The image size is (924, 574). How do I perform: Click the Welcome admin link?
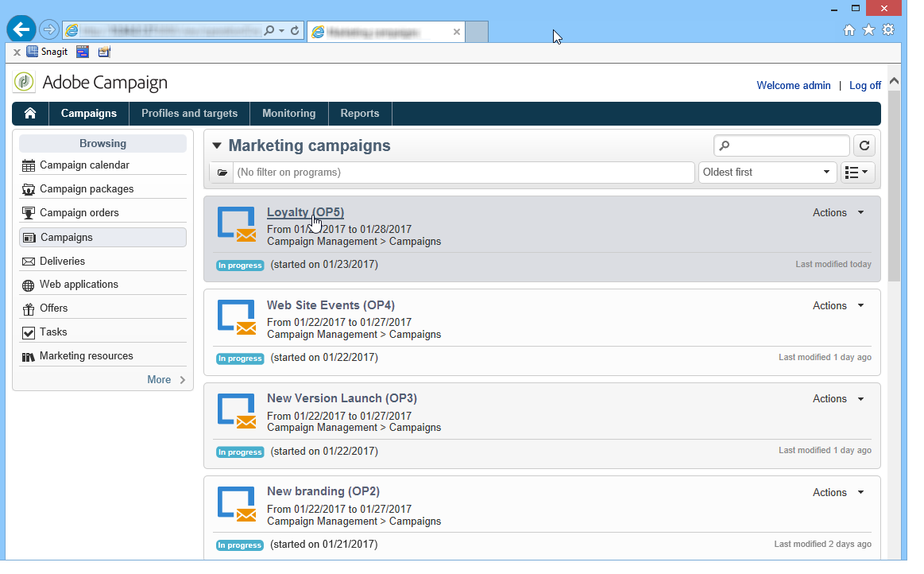[x=793, y=86]
